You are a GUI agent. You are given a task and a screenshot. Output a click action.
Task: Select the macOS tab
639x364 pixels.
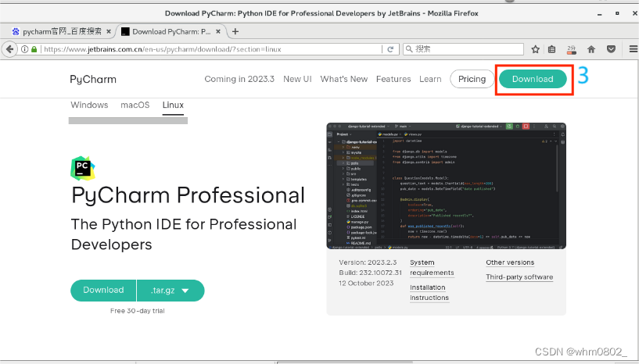point(135,105)
